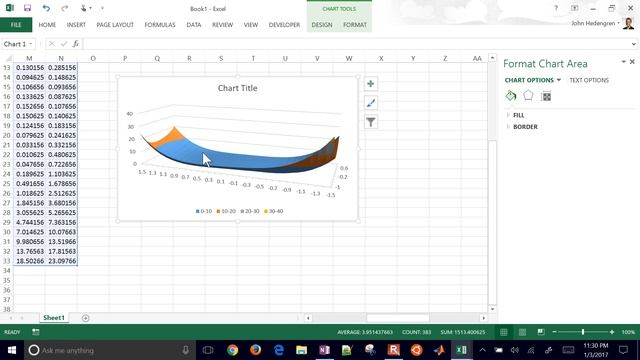Select the Fill & Line paint bucket icon
The width and height of the screenshot is (640, 360).
(x=511, y=96)
